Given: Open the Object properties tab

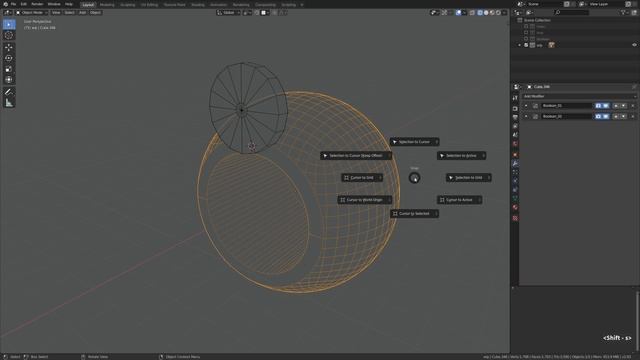Looking at the screenshot, I should [515, 155].
